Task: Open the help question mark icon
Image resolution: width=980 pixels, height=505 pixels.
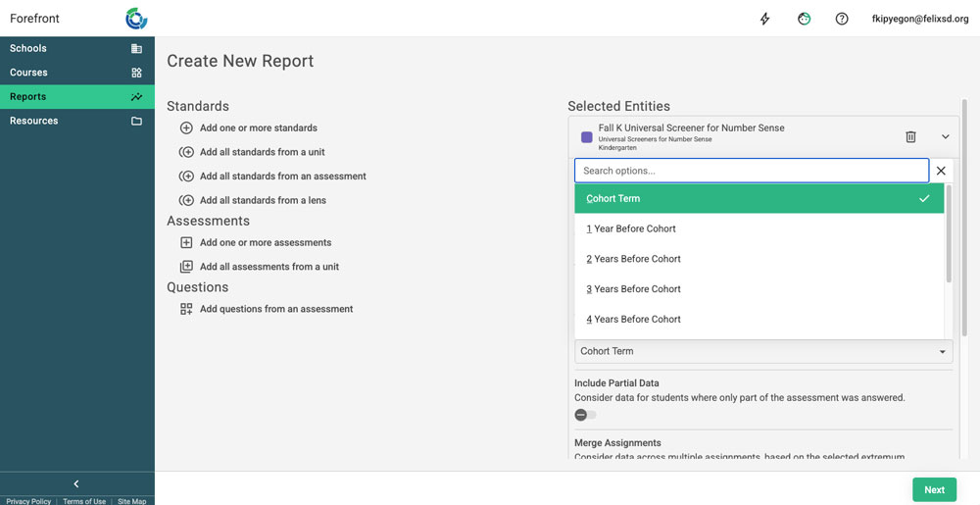Action: click(842, 19)
